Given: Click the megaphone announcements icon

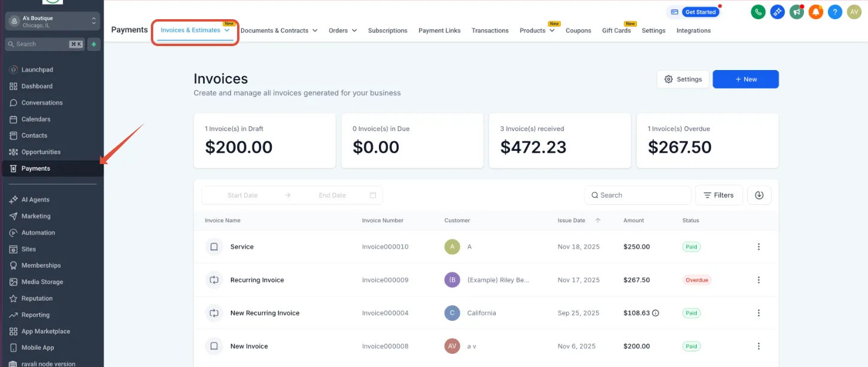Looking at the screenshot, I should pyautogui.click(x=796, y=11).
